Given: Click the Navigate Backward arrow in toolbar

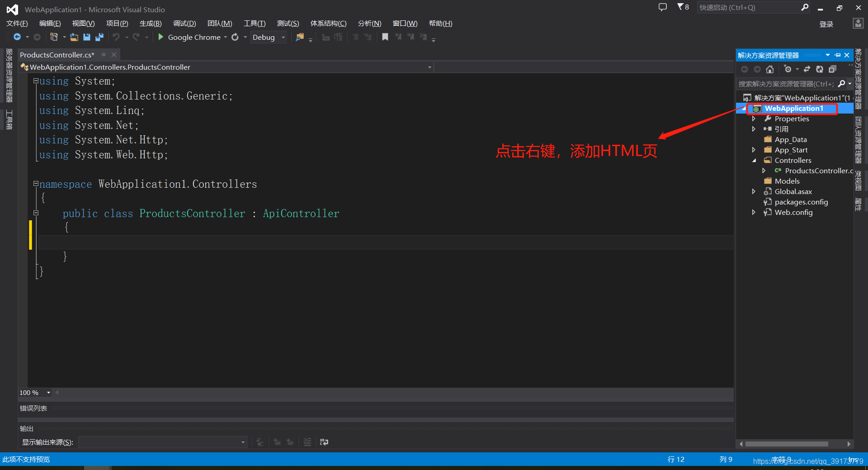Looking at the screenshot, I should [17, 37].
